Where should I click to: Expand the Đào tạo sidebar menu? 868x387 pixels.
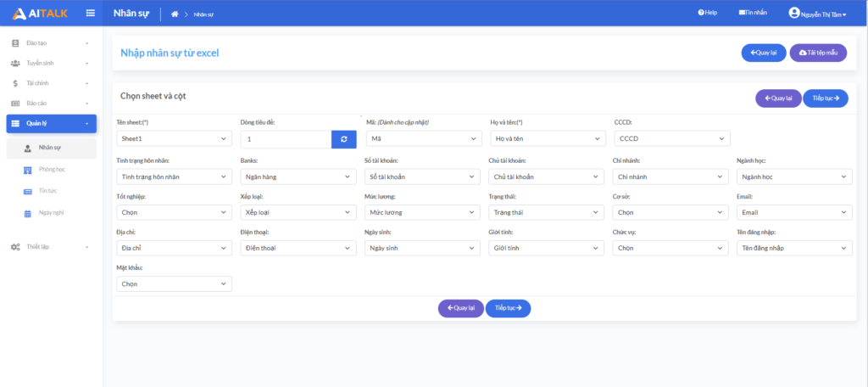coord(51,42)
